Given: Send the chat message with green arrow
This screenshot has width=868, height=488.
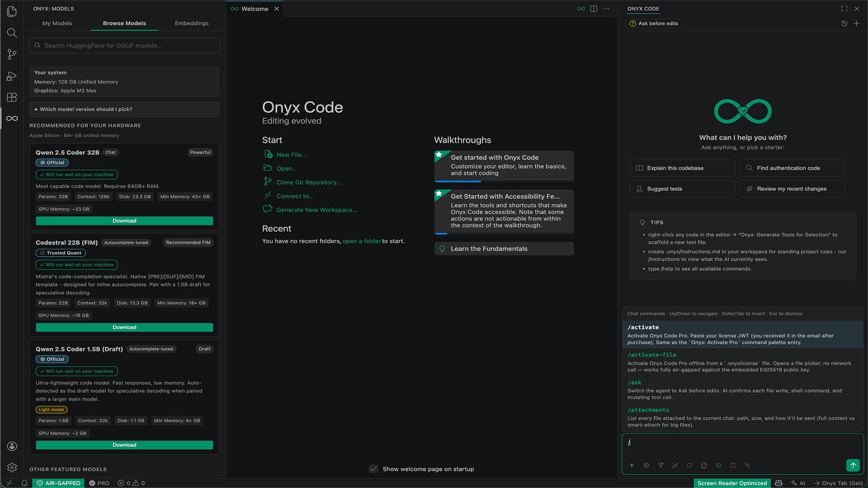Looking at the screenshot, I should (853, 465).
